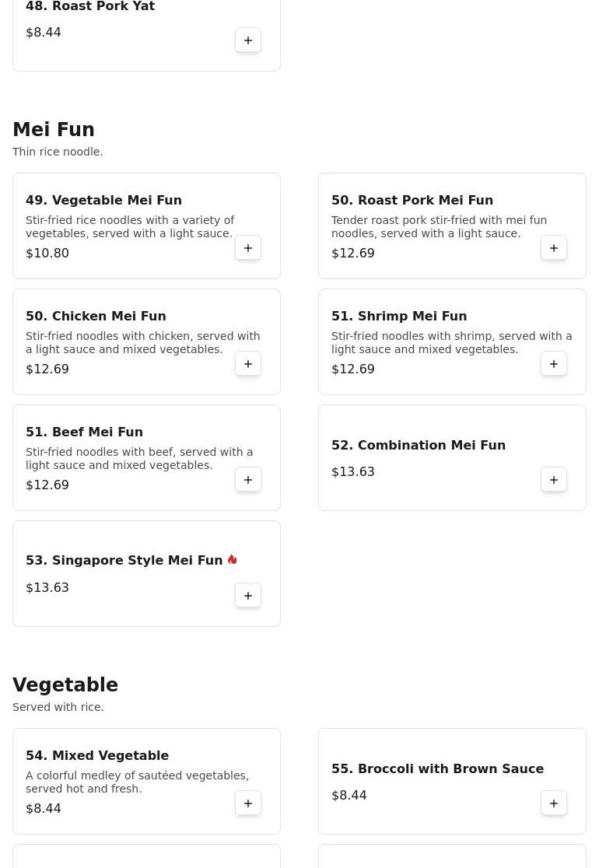Open 53. Singapore Style Mei Fun item
Image resolution: width=599 pixels, height=868 pixels.
[124, 560]
